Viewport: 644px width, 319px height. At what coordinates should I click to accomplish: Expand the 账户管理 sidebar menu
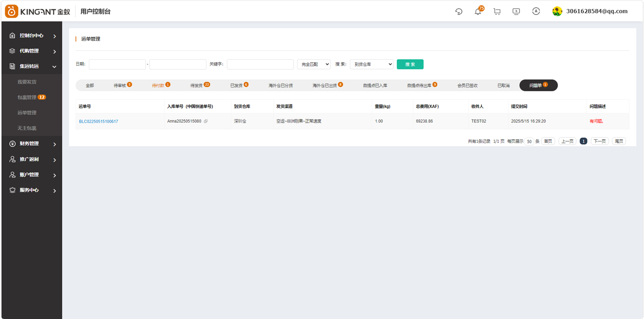[30, 175]
